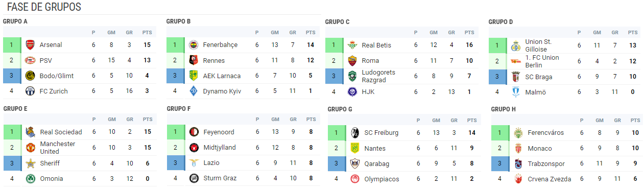
Task: Click the Lazio eagle logo
Action: tap(194, 163)
